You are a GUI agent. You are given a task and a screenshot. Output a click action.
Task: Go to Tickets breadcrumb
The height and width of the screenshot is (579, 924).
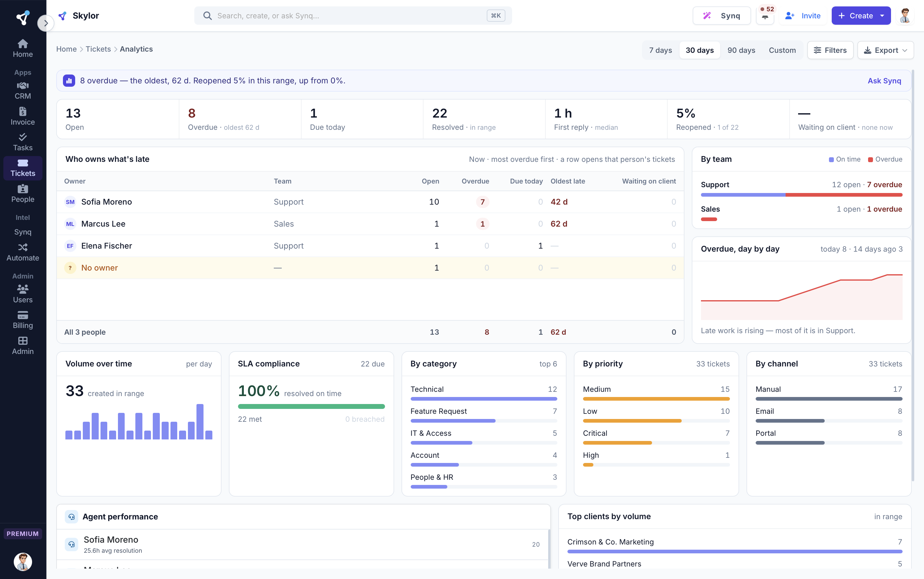coord(98,49)
